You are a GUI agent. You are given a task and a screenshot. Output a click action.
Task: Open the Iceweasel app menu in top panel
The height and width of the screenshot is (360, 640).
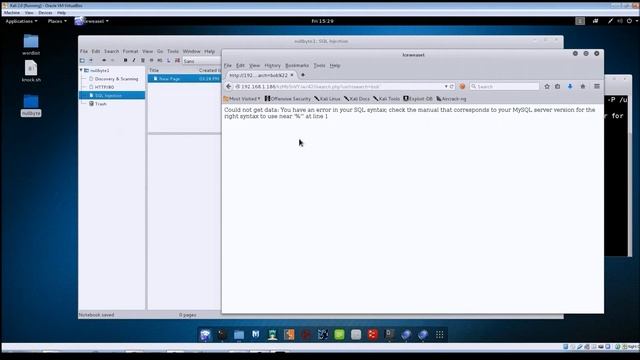(x=92, y=21)
